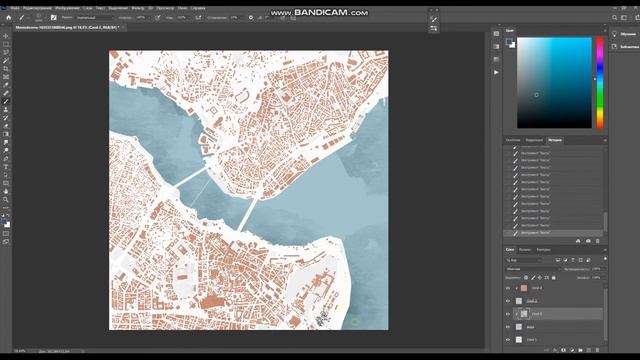Open the Layers panel flyout menu
The image size is (640, 360).
[605, 250]
